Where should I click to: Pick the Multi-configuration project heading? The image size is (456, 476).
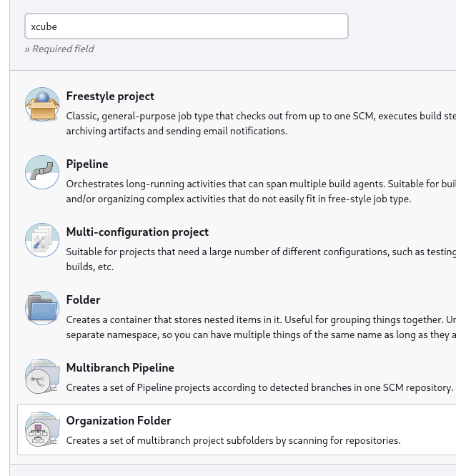[x=137, y=232]
